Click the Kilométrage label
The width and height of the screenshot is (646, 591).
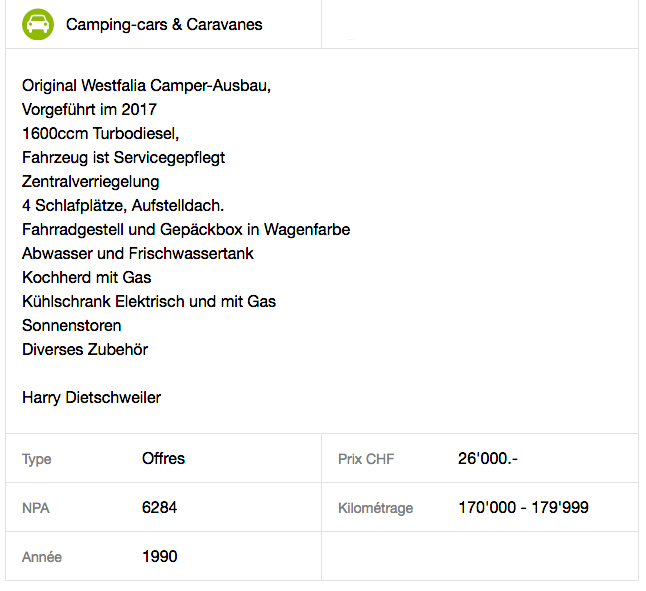pyautogui.click(x=375, y=508)
